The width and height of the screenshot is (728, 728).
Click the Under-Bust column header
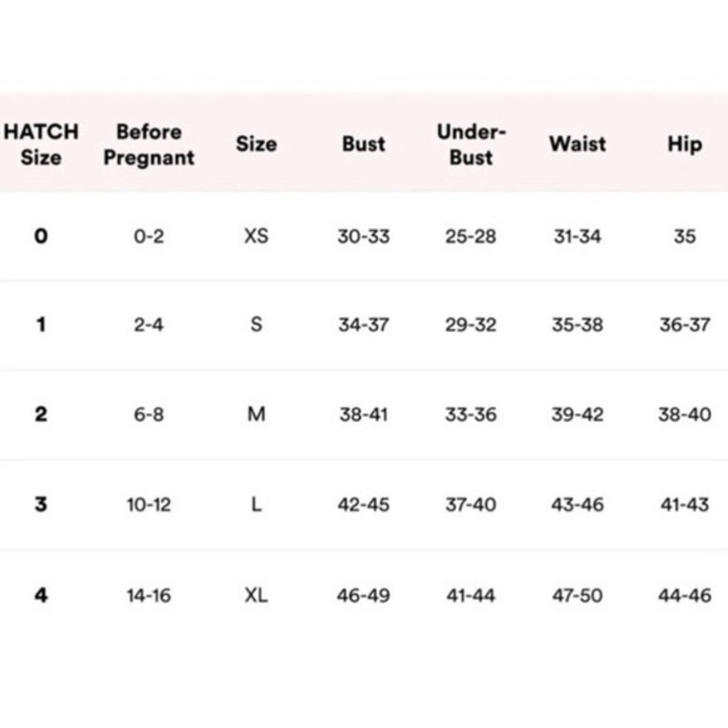471,144
